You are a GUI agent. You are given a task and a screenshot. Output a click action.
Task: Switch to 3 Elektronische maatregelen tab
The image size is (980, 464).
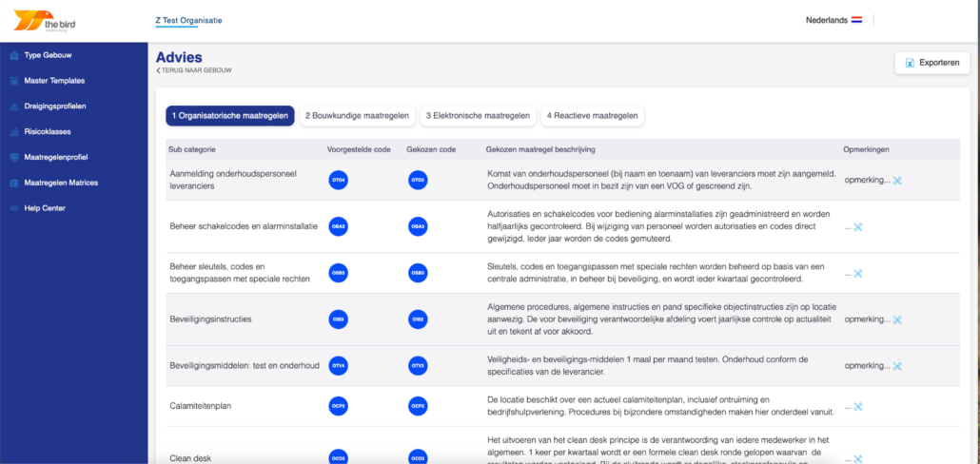[479, 116]
